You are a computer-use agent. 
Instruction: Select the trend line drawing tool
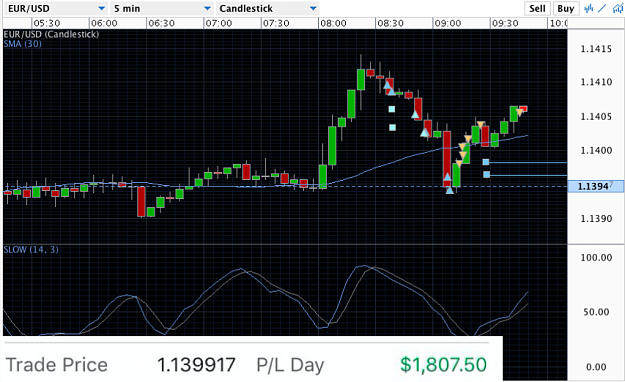coord(602,8)
